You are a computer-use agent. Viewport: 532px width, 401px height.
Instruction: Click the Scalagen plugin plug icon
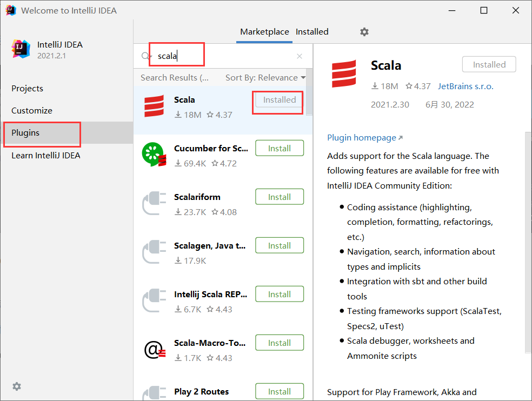pos(154,252)
